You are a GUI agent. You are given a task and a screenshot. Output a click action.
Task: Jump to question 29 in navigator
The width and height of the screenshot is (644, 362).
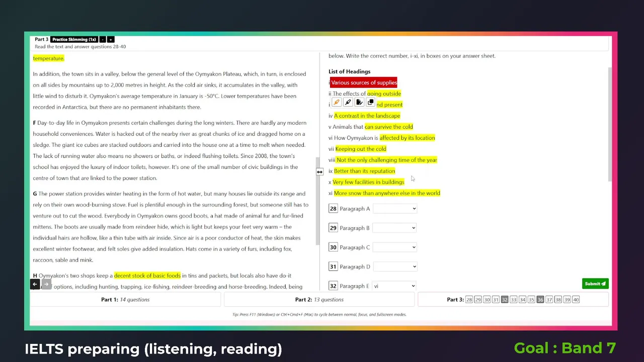pos(478,300)
